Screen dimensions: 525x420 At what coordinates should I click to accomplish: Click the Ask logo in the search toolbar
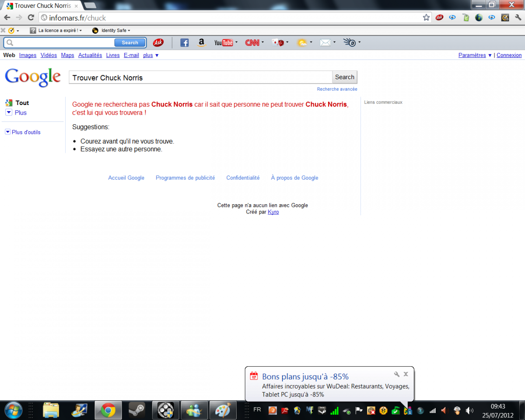pyautogui.click(x=158, y=42)
